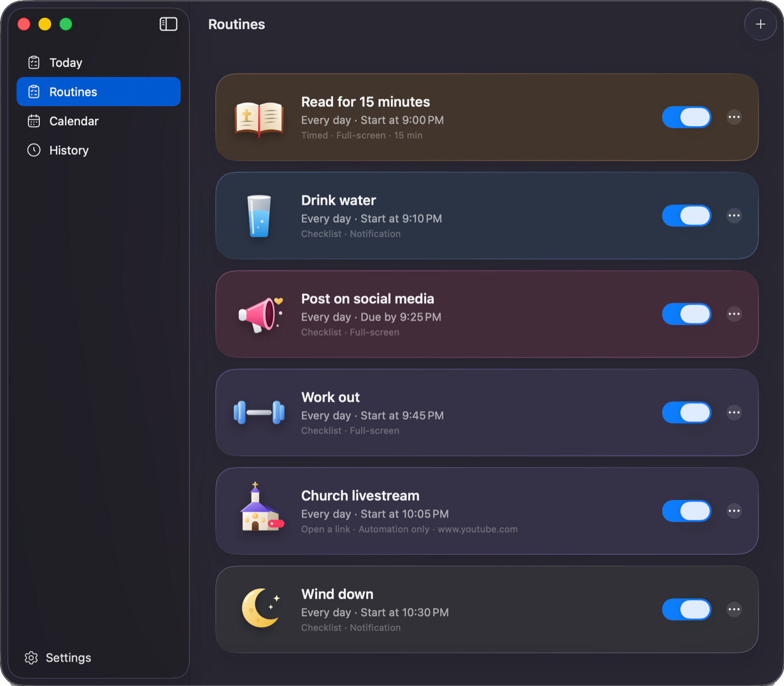Click the Wind down title
The image size is (784, 686).
click(x=337, y=594)
